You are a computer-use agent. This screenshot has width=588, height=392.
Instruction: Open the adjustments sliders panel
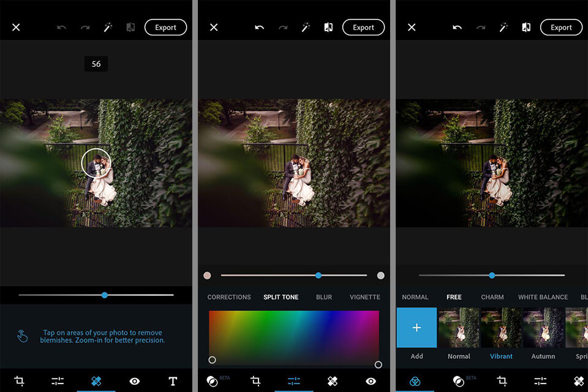(58, 380)
